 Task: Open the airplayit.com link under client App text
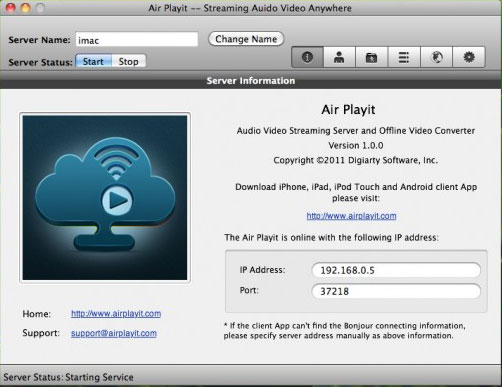(x=351, y=216)
